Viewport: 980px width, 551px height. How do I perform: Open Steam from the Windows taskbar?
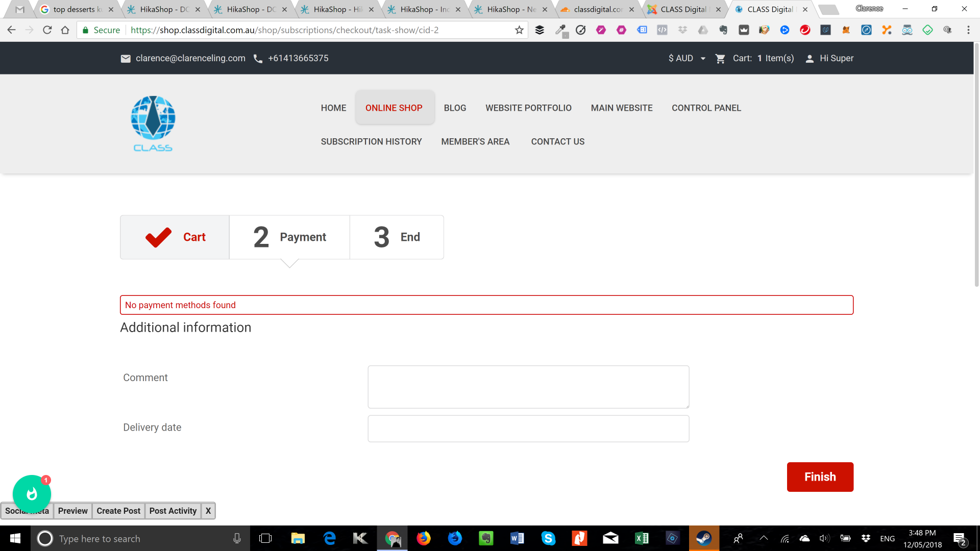coord(704,538)
